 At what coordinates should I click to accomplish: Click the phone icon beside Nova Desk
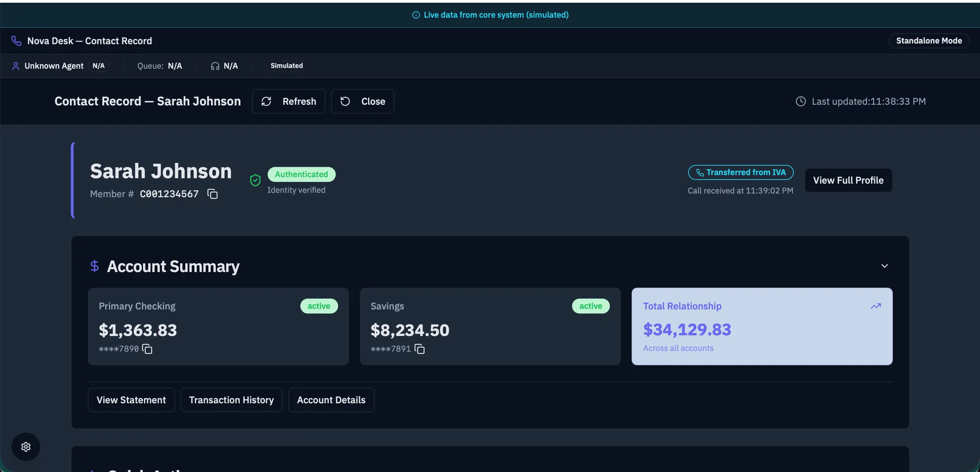[x=16, y=41]
